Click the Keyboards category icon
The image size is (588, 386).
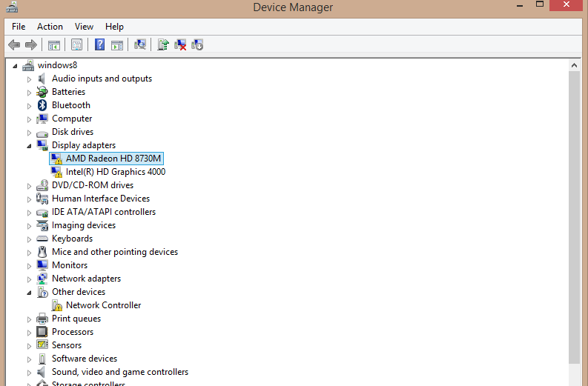point(42,239)
